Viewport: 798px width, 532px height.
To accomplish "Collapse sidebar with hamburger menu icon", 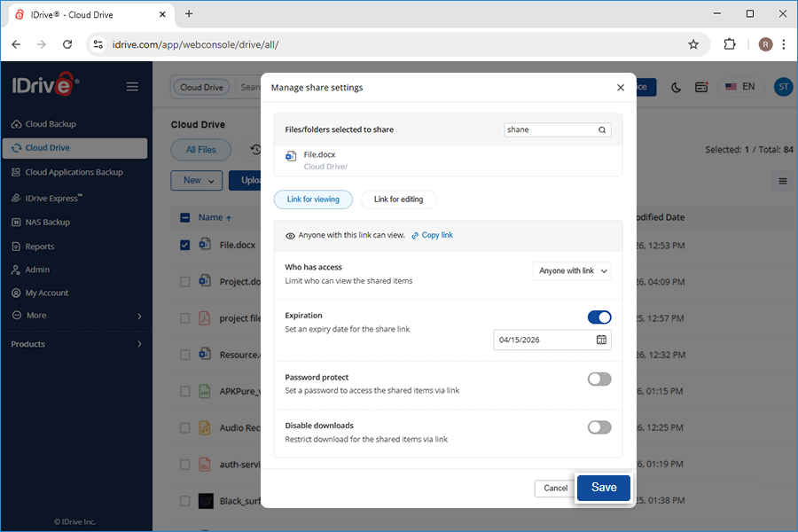I will tap(132, 87).
